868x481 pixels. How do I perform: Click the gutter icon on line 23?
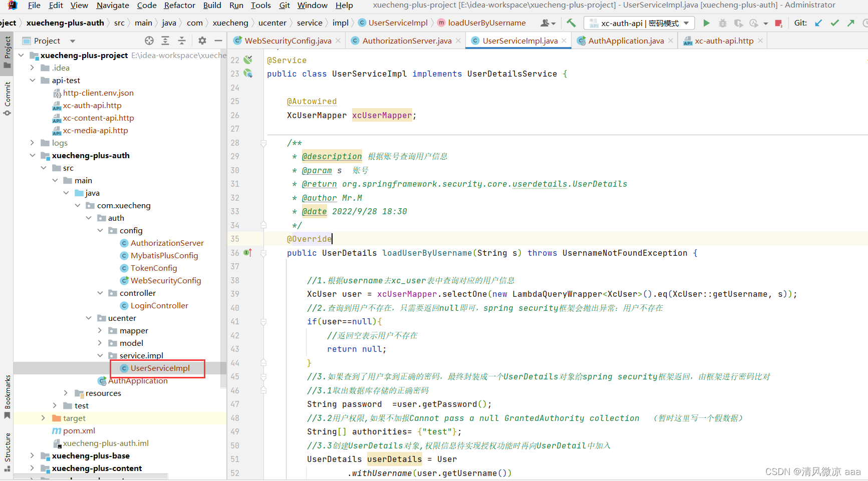click(x=248, y=74)
